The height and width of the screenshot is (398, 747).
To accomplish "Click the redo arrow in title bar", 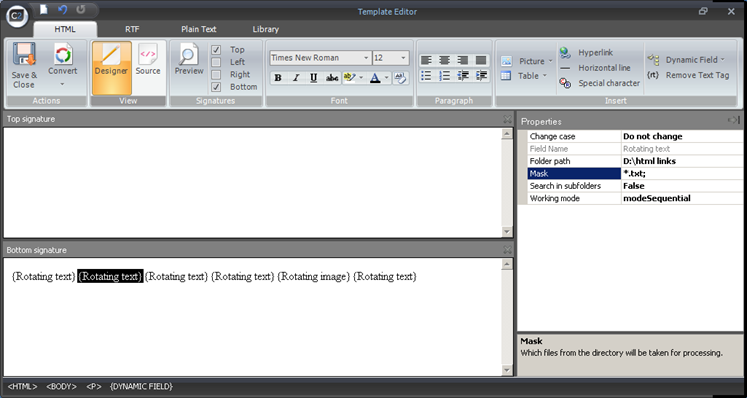I will click(80, 10).
